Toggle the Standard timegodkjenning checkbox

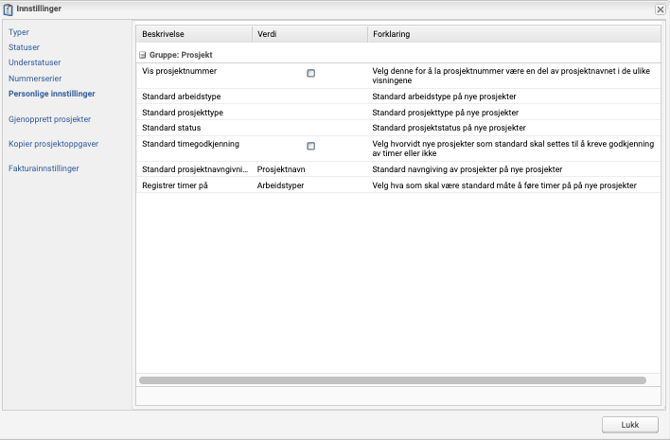click(311, 146)
